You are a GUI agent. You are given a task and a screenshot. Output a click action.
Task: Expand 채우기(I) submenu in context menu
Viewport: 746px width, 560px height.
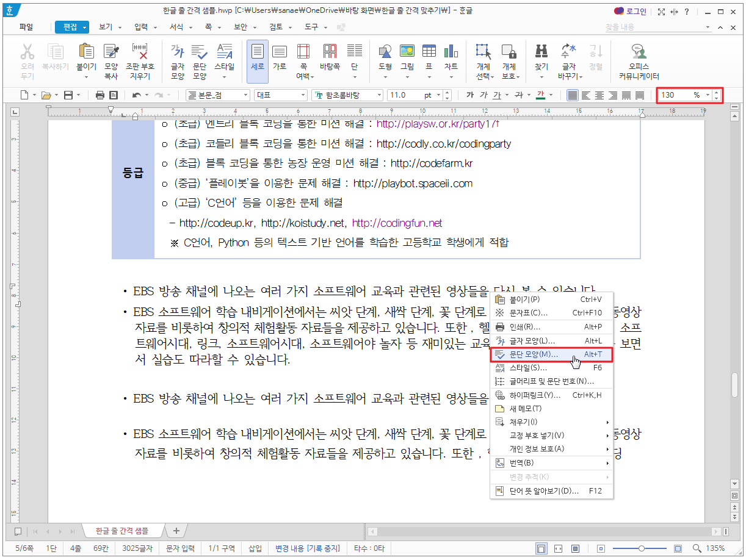tap(552, 422)
